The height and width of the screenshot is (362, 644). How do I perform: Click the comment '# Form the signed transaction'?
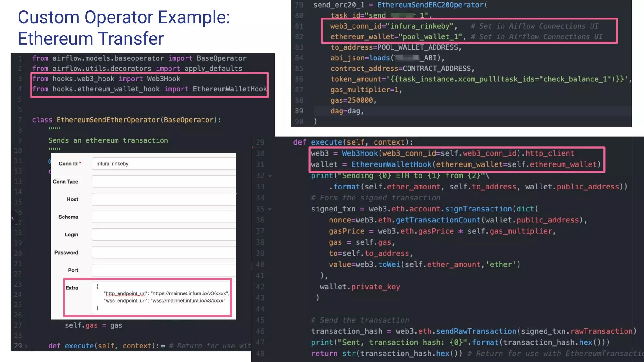pos(376,198)
